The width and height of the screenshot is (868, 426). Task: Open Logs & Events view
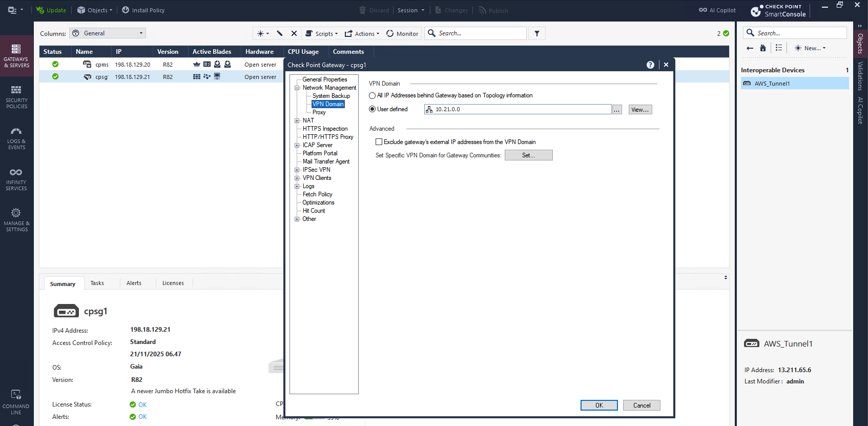point(16,138)
